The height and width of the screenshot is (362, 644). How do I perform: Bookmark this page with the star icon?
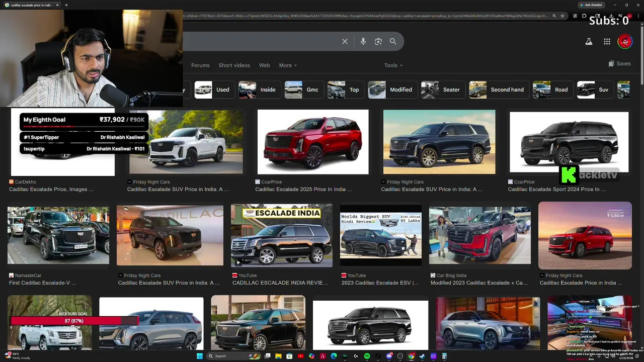click(x=562, y=16)
